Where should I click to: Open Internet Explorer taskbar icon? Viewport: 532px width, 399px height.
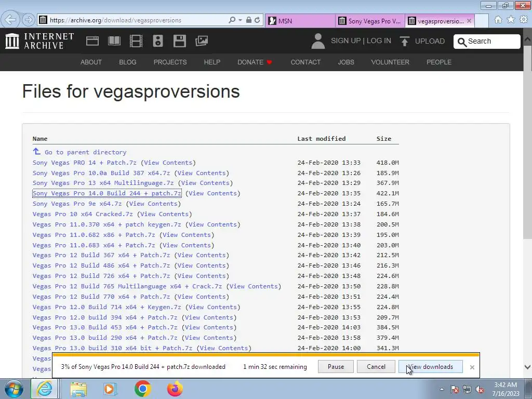click(45, 389)
